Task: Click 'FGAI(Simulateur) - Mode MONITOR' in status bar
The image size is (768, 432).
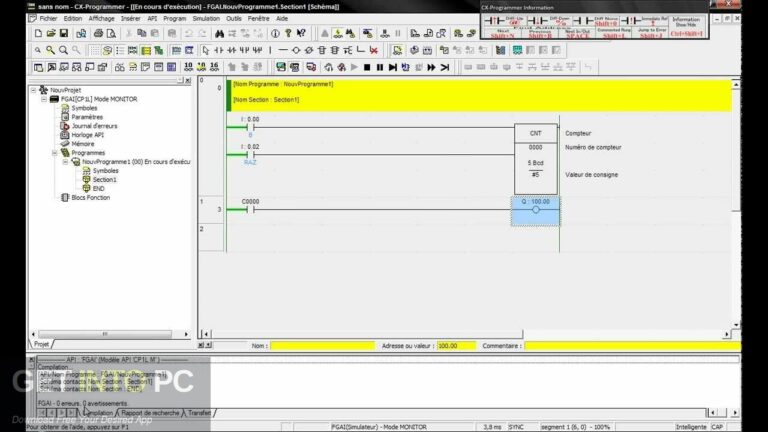Action: pyautogui.click(x=379, y=427)
